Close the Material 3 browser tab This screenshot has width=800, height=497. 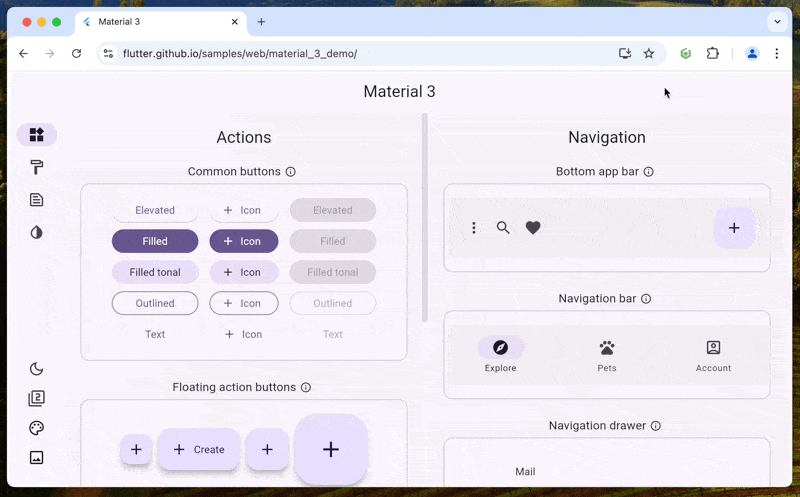tap(235, 22)
